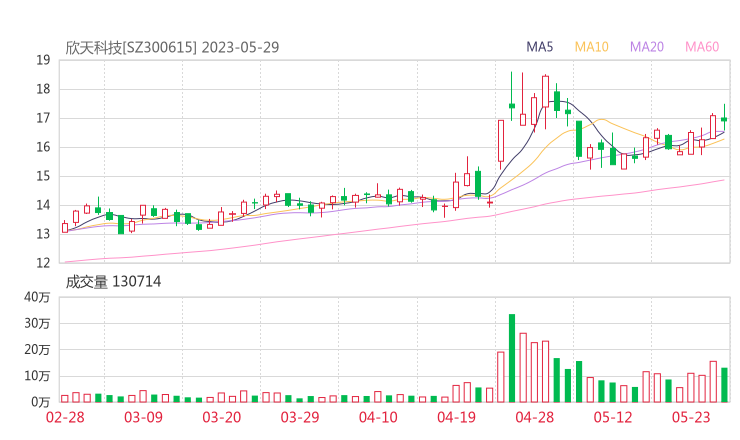Click the 12 price axis label

[43, 263]
